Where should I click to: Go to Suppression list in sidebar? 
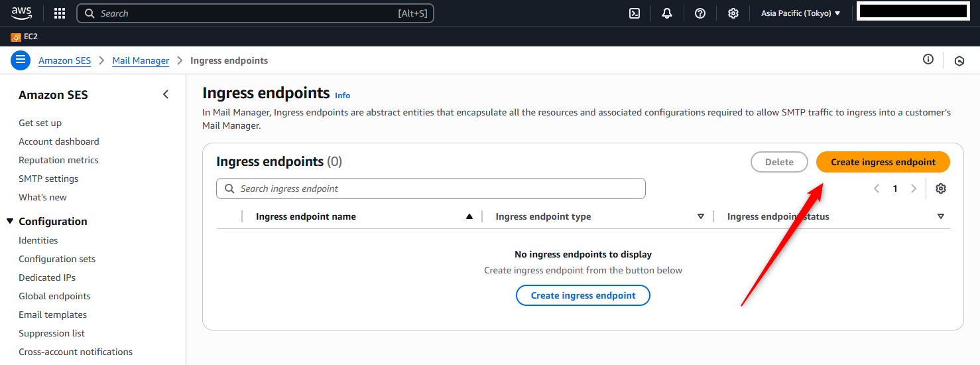click(52, 333)
